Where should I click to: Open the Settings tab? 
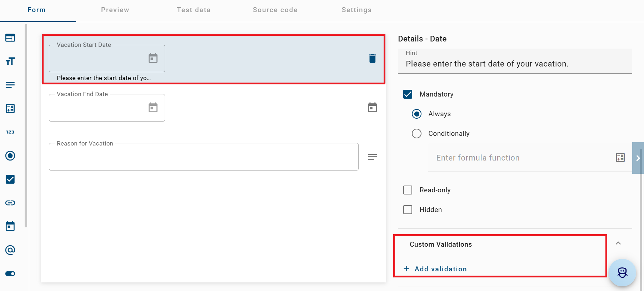[356, 10]
